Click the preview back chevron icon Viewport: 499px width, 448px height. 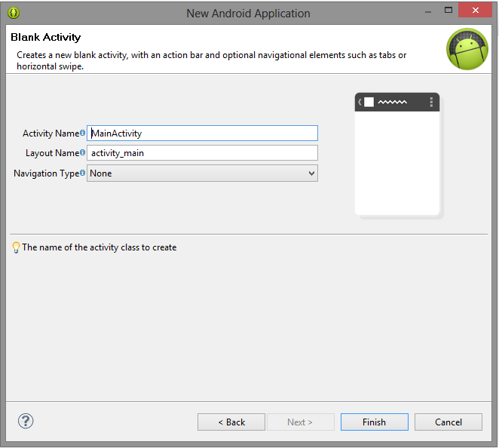360,102
